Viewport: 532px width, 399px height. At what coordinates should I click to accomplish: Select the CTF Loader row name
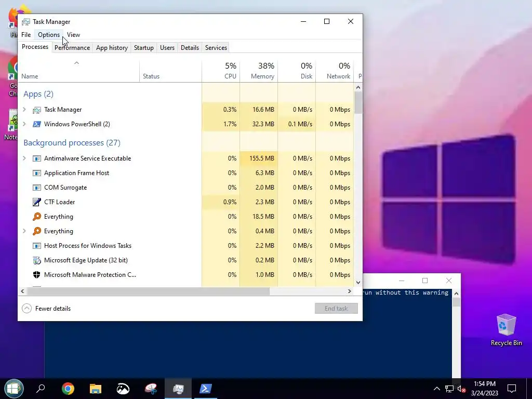[x=60, y=202]
